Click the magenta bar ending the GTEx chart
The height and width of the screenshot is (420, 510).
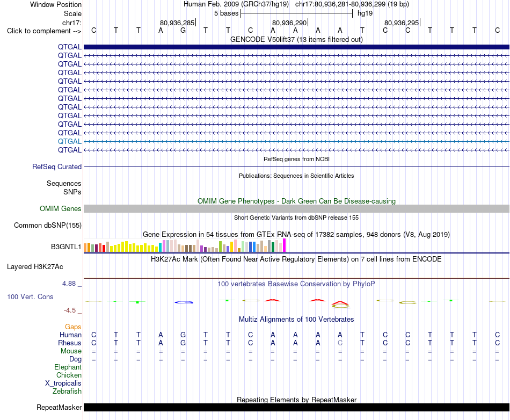pyautogui.click(x=284, y=245)
